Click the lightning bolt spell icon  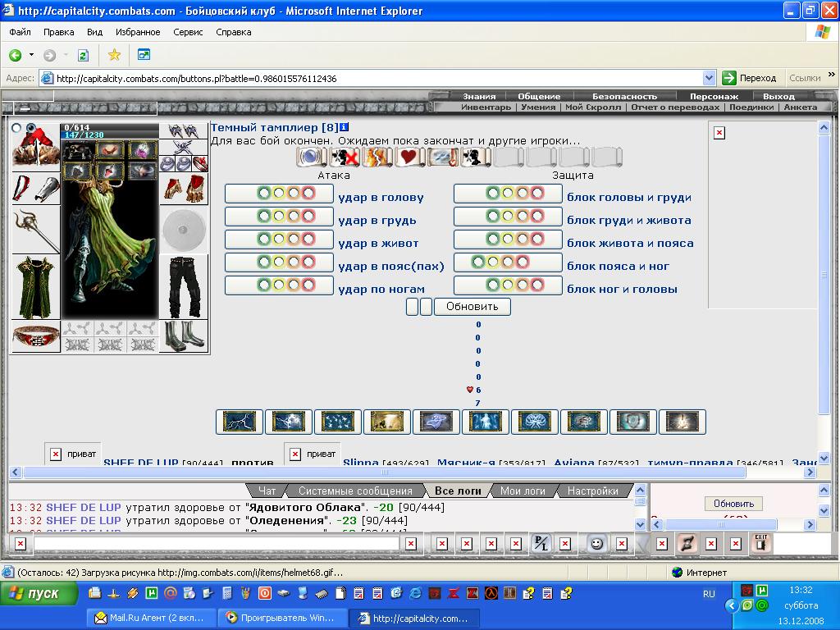coord(240,422)
